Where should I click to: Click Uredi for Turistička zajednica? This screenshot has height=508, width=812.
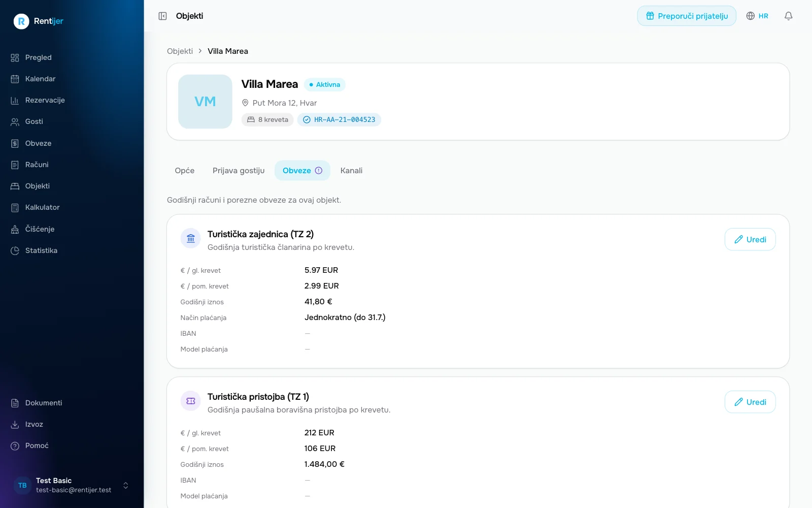pos(750,239)
